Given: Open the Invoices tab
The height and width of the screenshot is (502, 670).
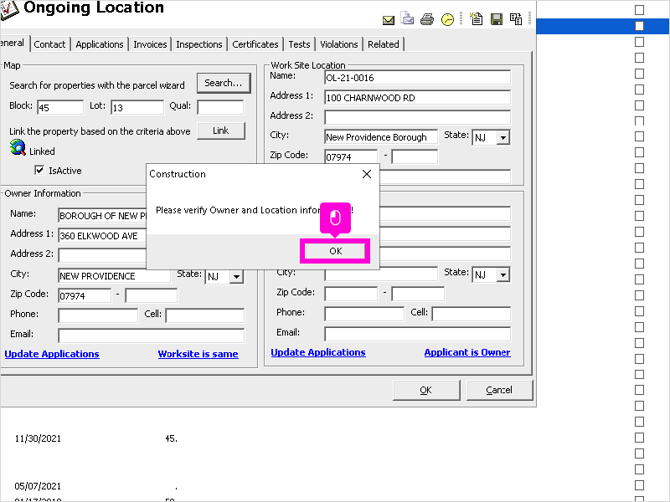Looking at the screenshot, I should pos(150,44).
